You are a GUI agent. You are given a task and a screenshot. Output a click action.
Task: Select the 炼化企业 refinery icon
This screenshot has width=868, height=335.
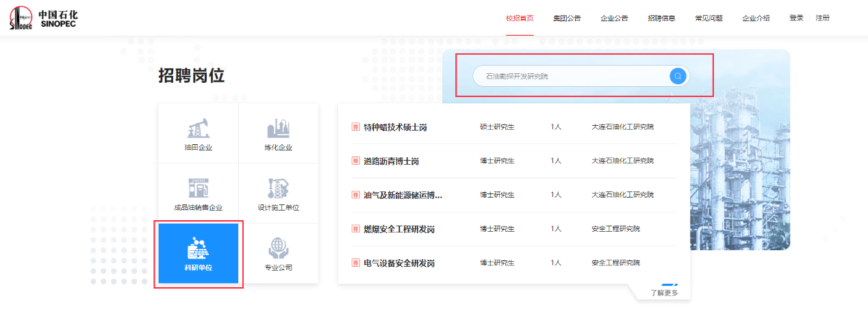(x=278, y=129)
